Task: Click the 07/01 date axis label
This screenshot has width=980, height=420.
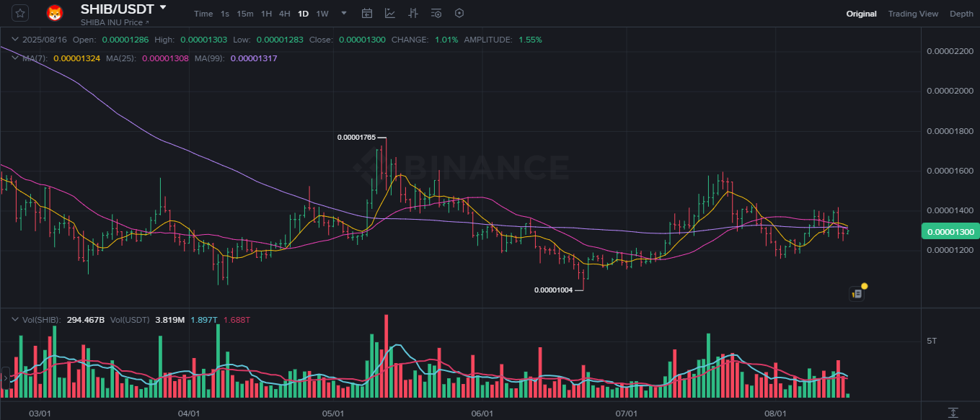Action: [626, 414]
